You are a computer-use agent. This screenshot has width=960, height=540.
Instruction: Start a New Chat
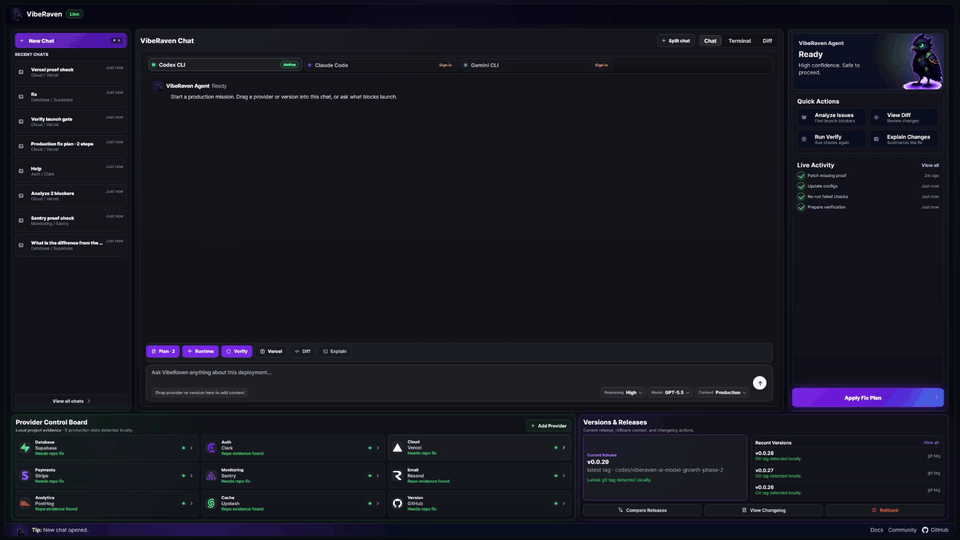[71, 40]
